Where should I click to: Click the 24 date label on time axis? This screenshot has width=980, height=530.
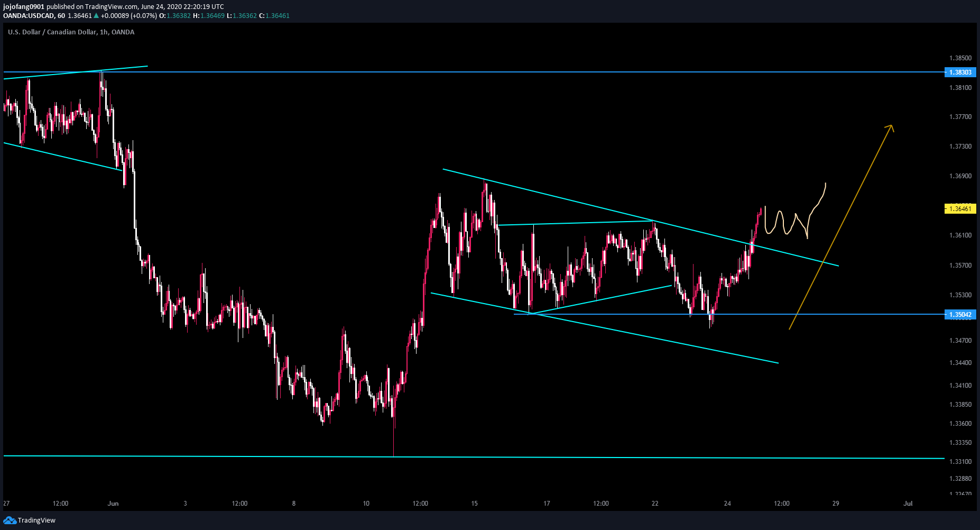(x=727, y=504)
